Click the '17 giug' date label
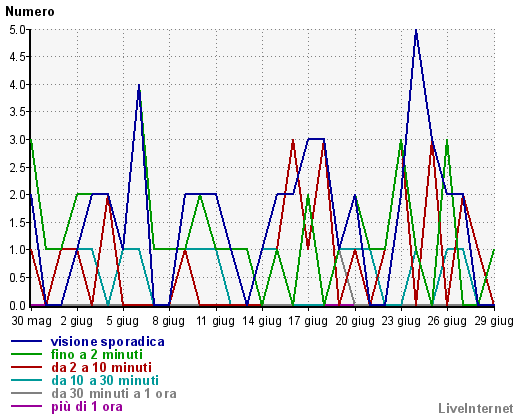 pos(308,321)
